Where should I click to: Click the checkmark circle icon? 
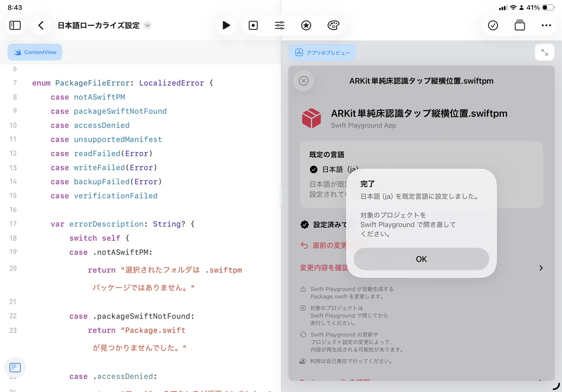pyautogui.click(x=493, y=25)
